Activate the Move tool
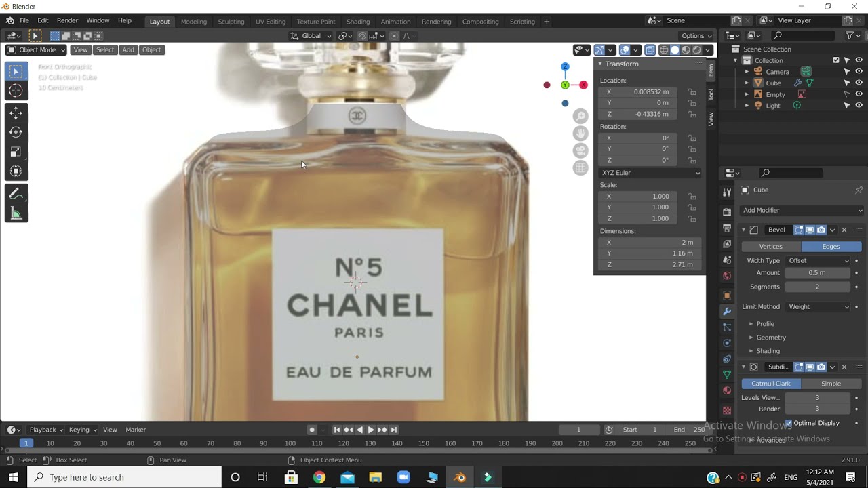 tap(16, 113)
